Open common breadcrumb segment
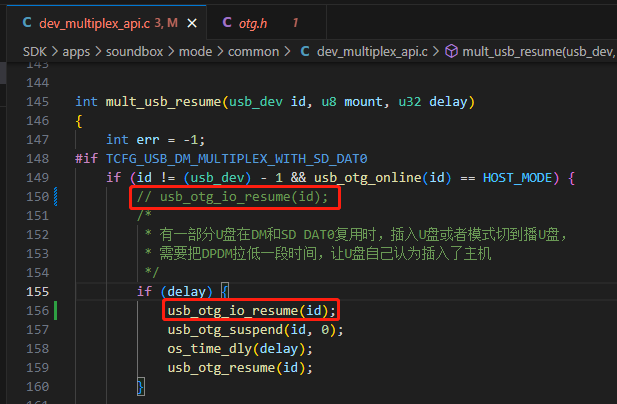Viewport: 617px width, 404px height. (x=253, y=52)
